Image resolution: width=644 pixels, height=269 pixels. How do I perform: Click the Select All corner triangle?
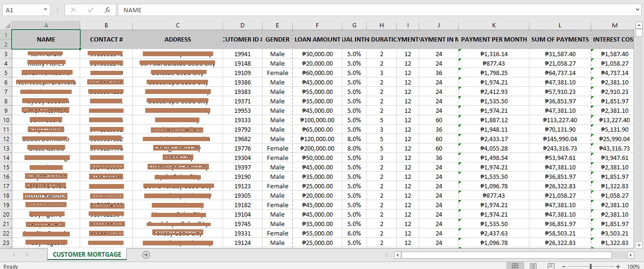point(6,25)
